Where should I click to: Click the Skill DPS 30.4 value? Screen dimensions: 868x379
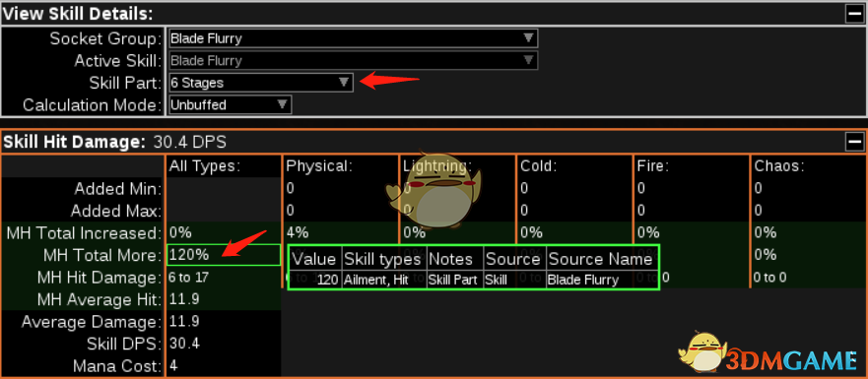(x=185, y=344)
